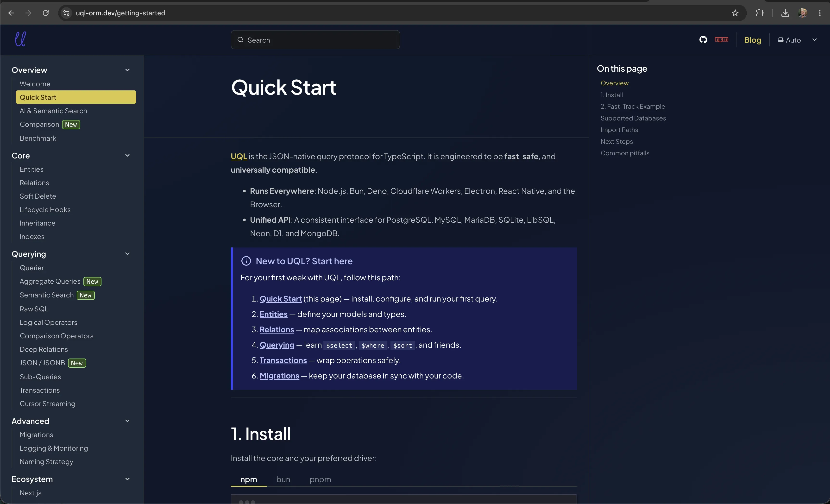
Task: Open Logging & Monitoring sidebar page
Action: pos(54,448)
